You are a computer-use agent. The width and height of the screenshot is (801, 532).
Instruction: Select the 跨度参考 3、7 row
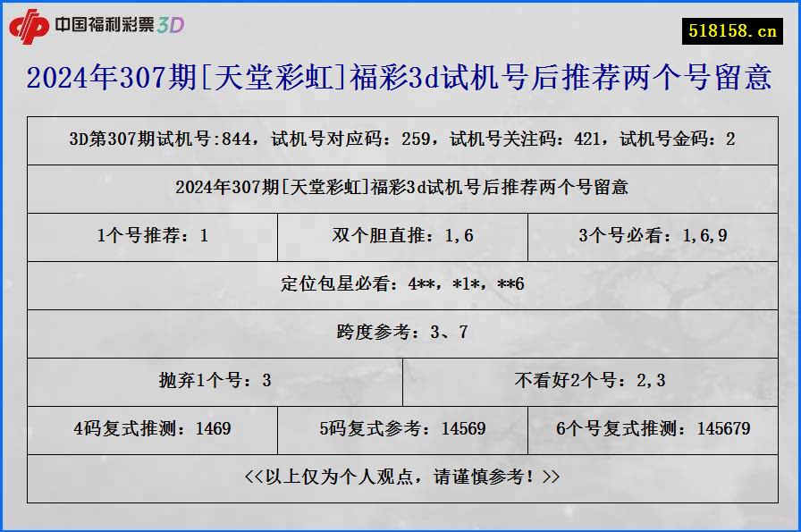coord(400,334)
